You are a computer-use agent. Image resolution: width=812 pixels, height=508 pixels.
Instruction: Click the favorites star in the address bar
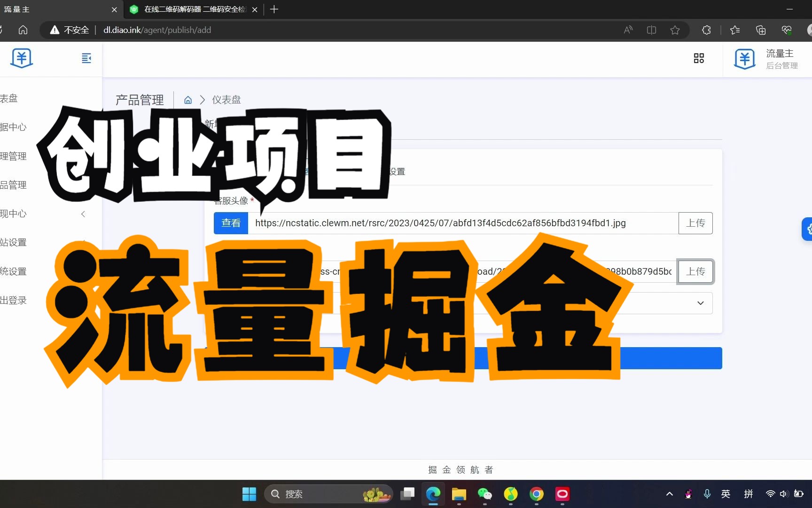[x=675, y=30]
